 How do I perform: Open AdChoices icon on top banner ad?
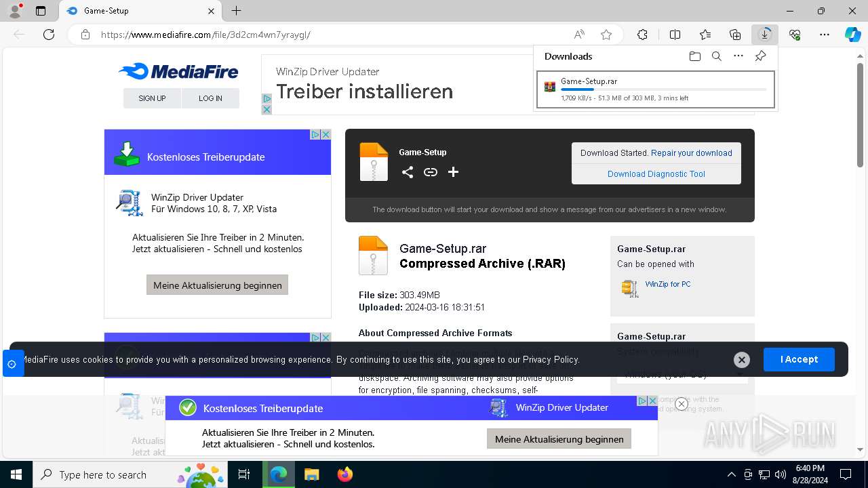coord(267,99)
